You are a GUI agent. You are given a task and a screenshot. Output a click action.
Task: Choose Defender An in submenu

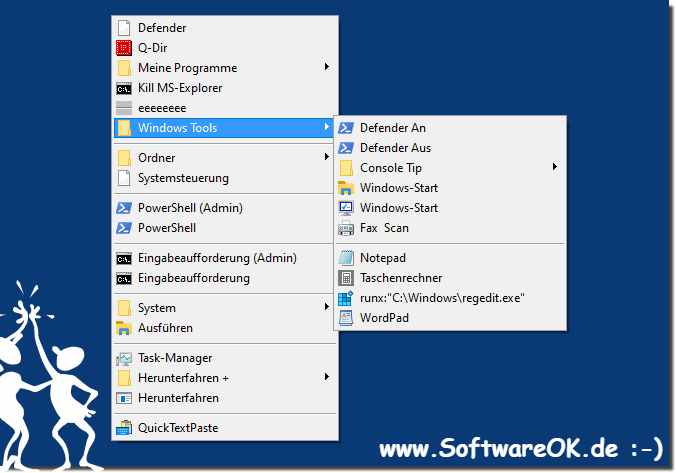tap(450, 128)
